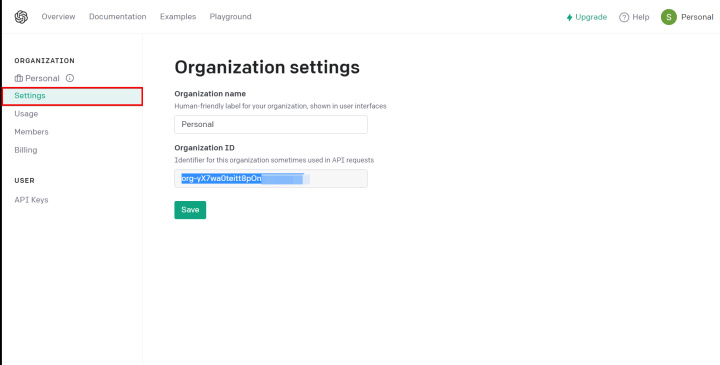Click the Organization ID field

click(271, 179)
